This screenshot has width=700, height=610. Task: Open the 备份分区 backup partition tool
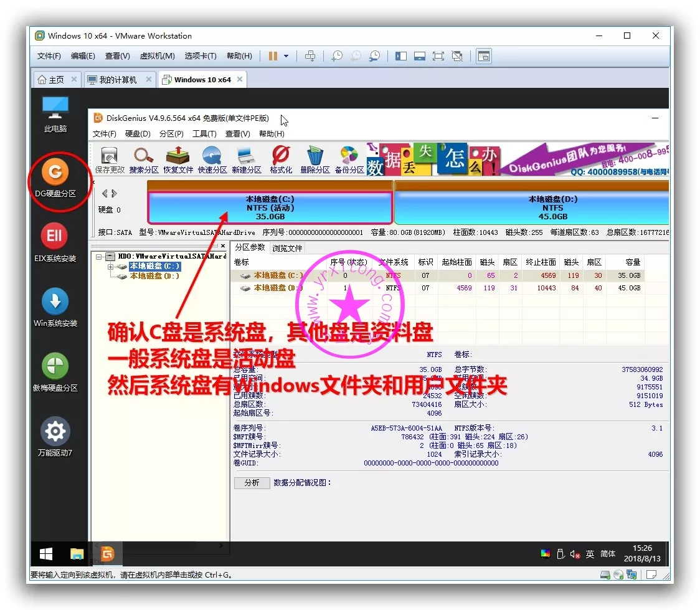coord(349,160)
